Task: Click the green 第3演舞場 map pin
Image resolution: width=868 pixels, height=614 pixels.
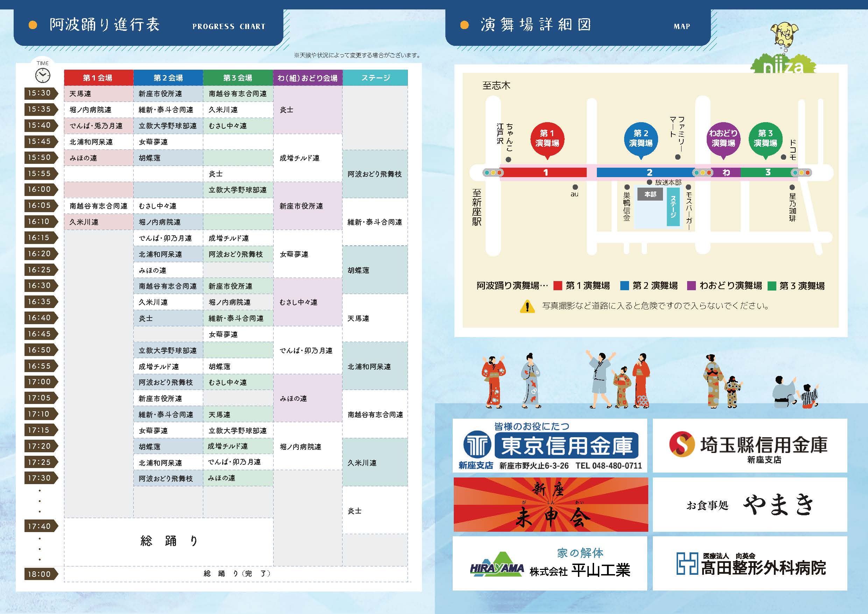Action: click(765, 139)
